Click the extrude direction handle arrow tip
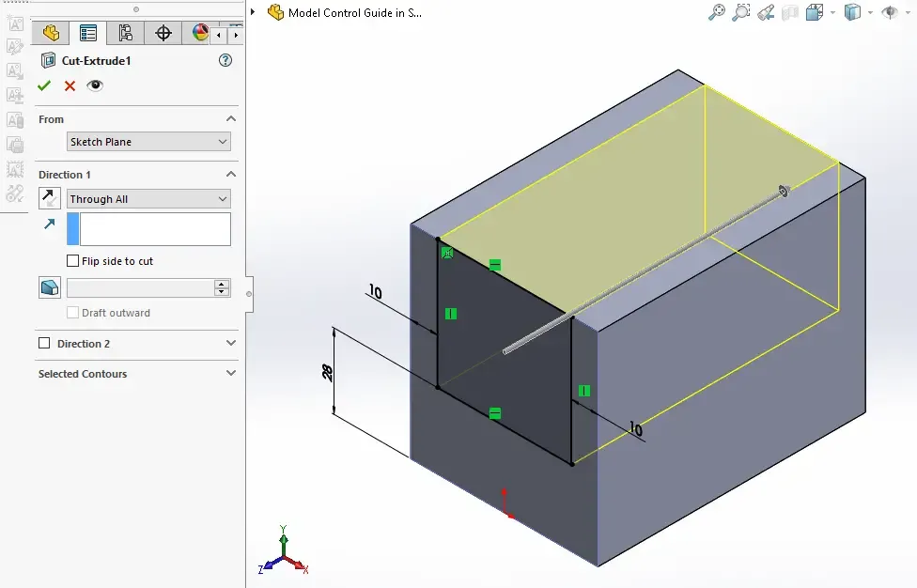Screen dimensions: 917x588 pos(785,191)
